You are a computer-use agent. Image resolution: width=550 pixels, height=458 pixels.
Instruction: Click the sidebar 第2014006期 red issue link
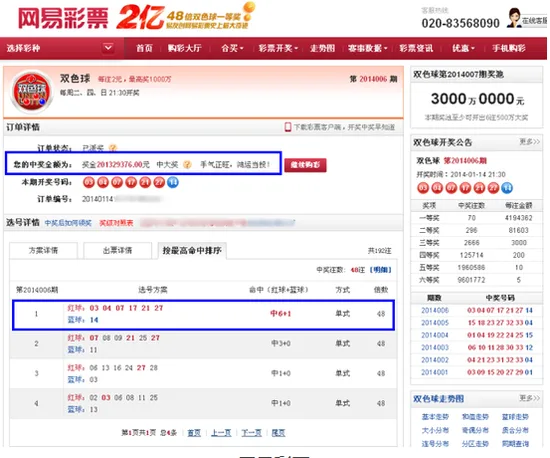(x=465, y=161)
